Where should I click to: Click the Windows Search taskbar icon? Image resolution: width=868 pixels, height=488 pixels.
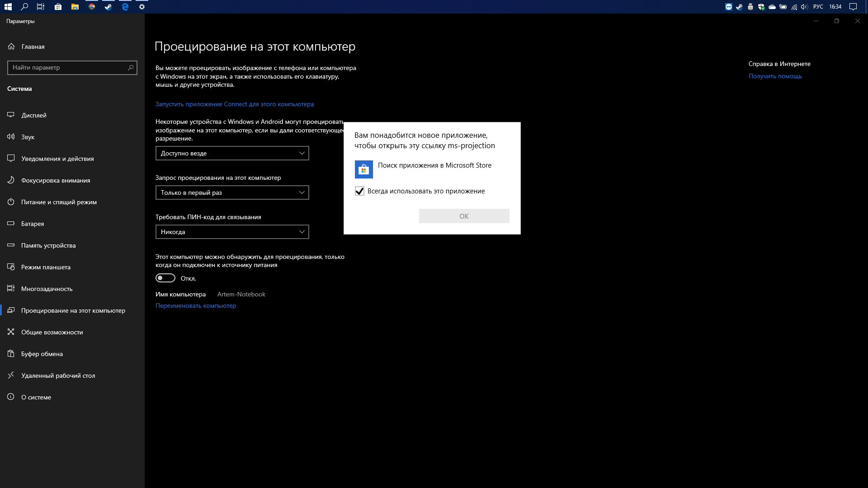24,7
